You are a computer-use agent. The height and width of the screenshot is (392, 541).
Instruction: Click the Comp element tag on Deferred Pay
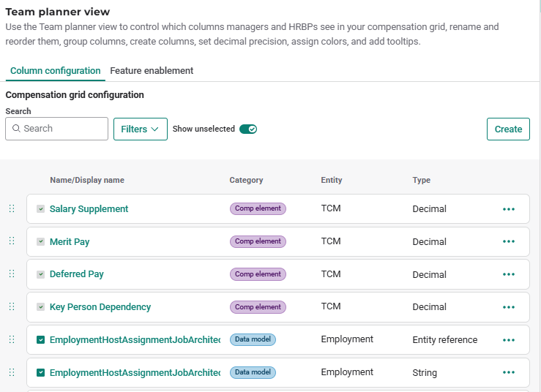pos(258,274)
